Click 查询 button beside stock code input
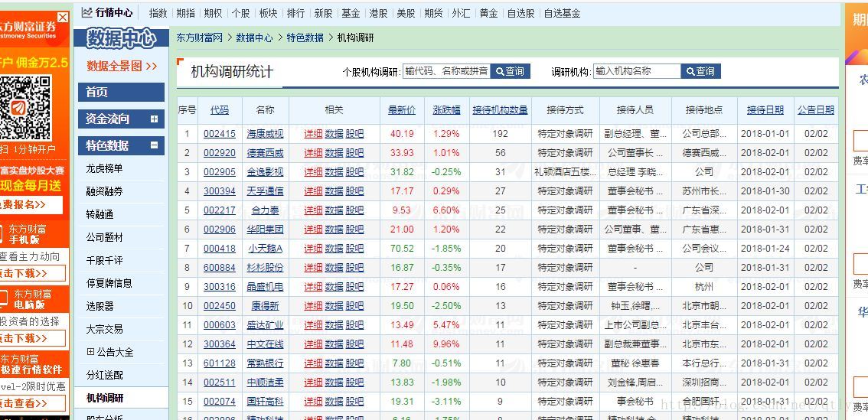Screen dimensions: 868x420 [x=510, y=71]
